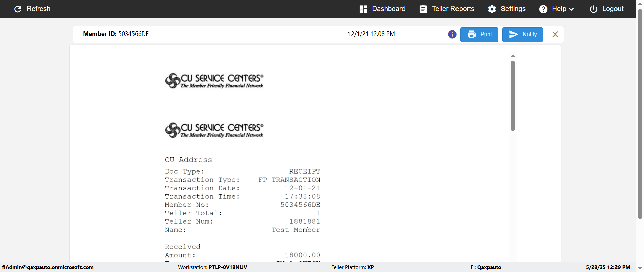Click the printer icon on Print button
Viewport: 644px width, 272px height.
pyautogui.click(x=472, y=35)
